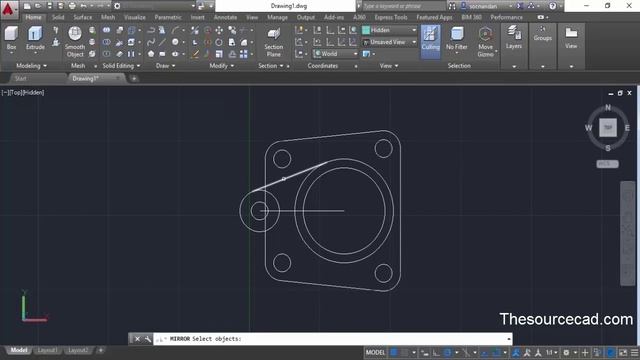Switch to the Mesh ribbon tab
Viewport: 640px width, 360px height.
pos(108,17)
